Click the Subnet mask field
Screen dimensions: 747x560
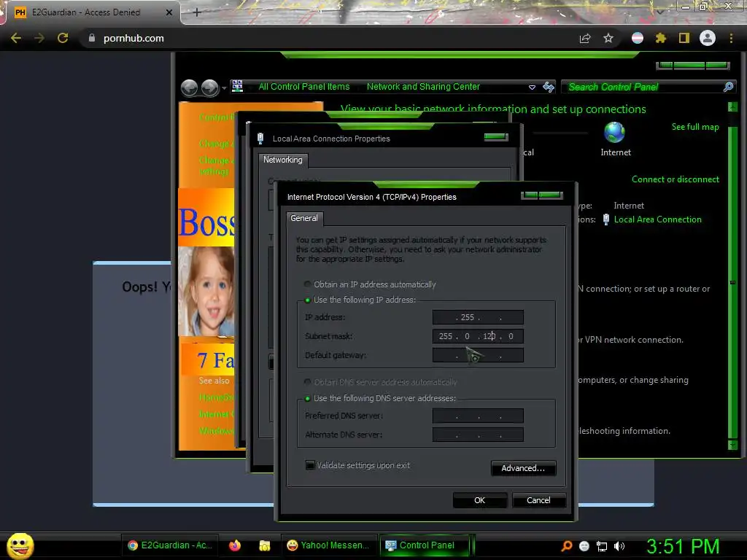478,336
